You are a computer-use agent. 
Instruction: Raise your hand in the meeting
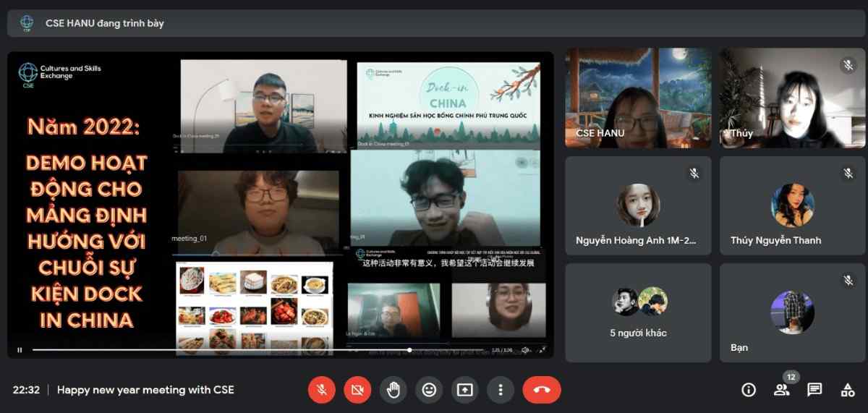click(393, 390)
